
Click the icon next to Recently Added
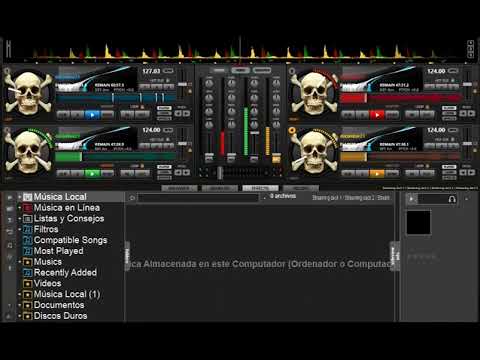coord(28,273)
